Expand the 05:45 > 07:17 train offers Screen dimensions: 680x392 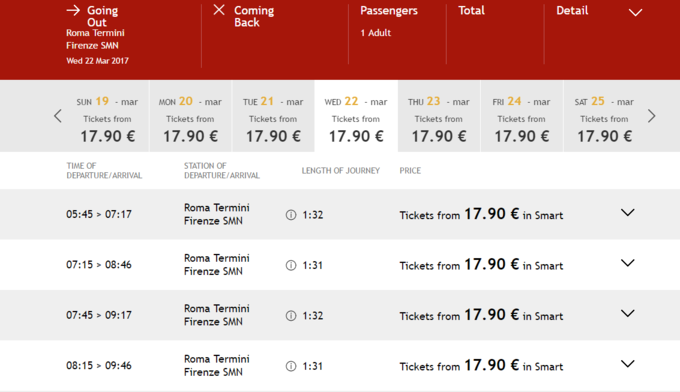tap(628, 212)
